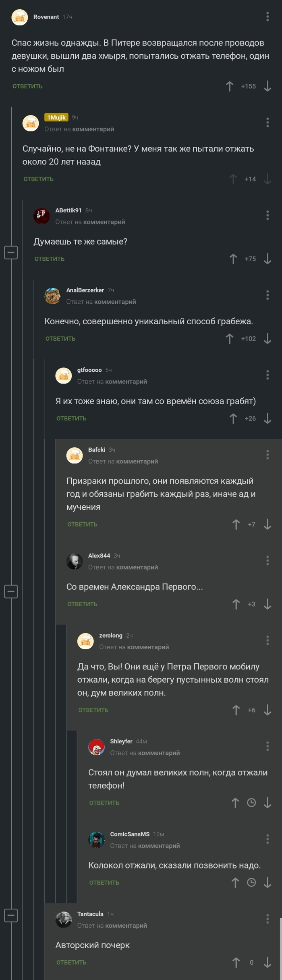Click ОТВЕТИТЬ under the top comment
The height and width of the screenshot is (980, 282).
coord(27,86)
